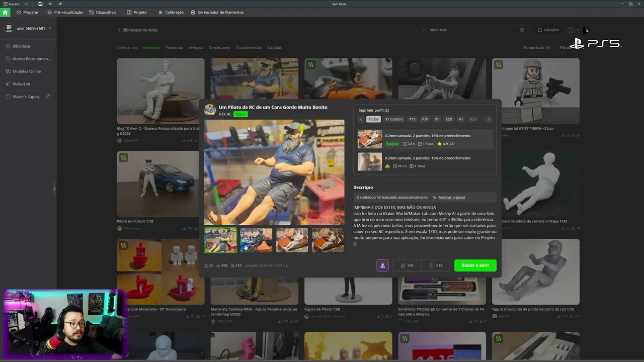
Task: Open the Arquivo menu dropdown arrow
Action: tap(26, 4)
